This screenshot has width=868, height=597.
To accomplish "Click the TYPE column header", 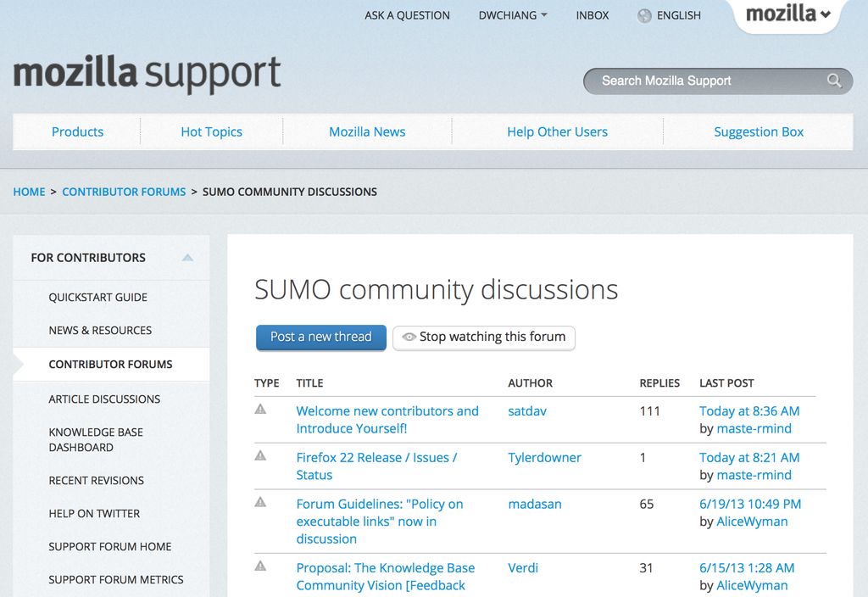I will (267, 383).
